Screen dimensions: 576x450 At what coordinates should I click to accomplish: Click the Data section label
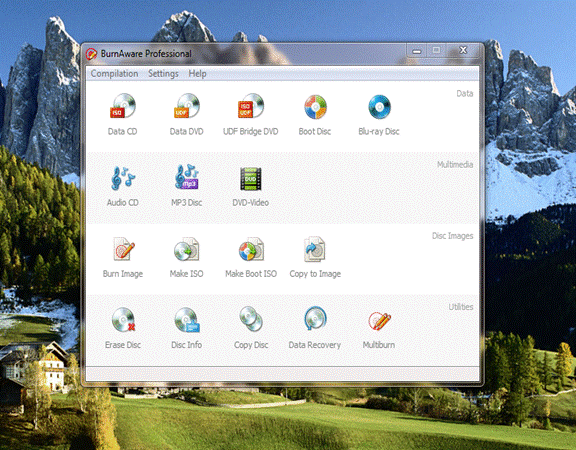(465, 94)
